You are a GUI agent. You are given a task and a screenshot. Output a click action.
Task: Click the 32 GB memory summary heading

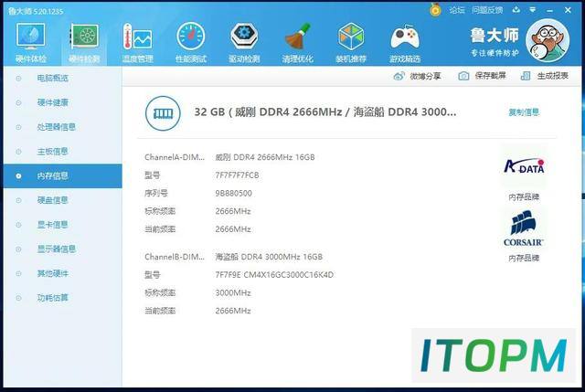pyautogui.click(x=325, y=111)
